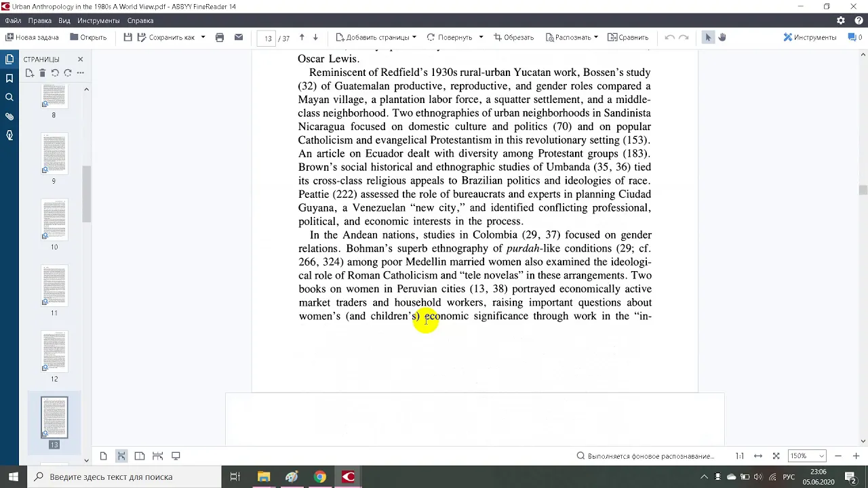Set zoom to actual size 1:1
Screen dimensions: 868x488
[x=740, y=456]
